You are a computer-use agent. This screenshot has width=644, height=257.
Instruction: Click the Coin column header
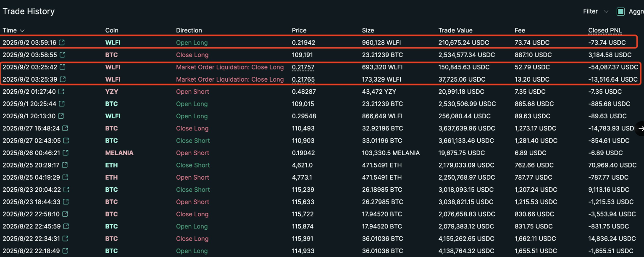pos(112,30)
